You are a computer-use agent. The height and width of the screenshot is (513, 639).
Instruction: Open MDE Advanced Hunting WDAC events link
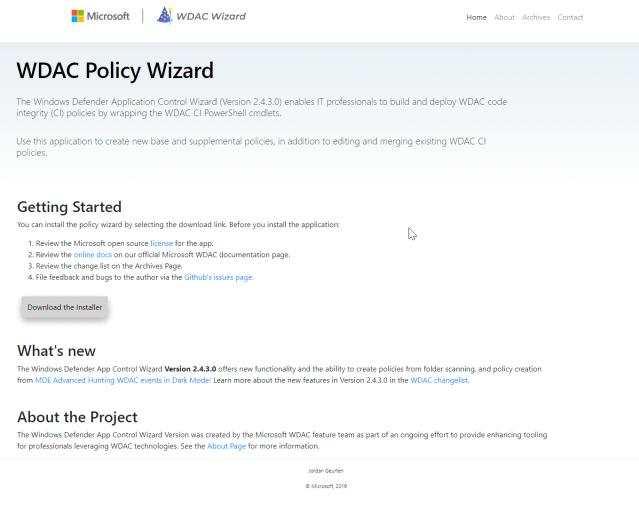coord(123,380)
